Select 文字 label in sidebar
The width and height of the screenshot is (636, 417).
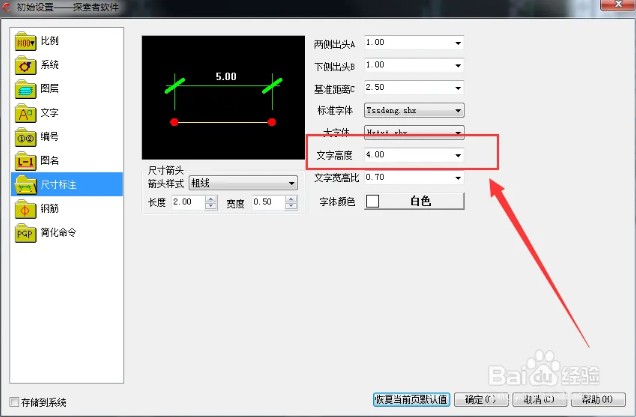pos(49,112)
